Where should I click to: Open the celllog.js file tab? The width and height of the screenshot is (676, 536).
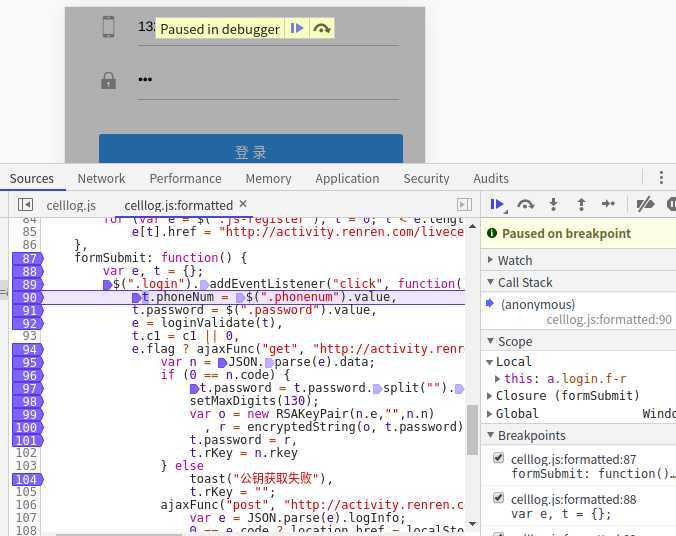click(71, 205)
